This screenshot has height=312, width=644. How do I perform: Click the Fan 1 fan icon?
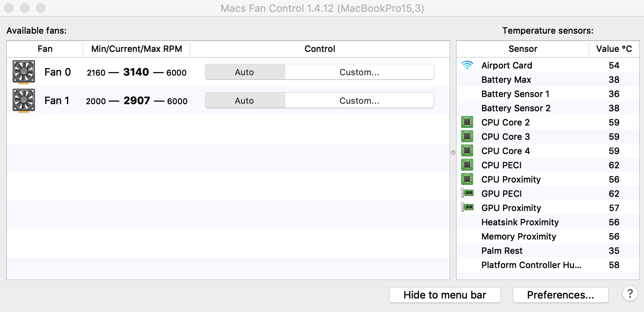[x=24, y=101]
